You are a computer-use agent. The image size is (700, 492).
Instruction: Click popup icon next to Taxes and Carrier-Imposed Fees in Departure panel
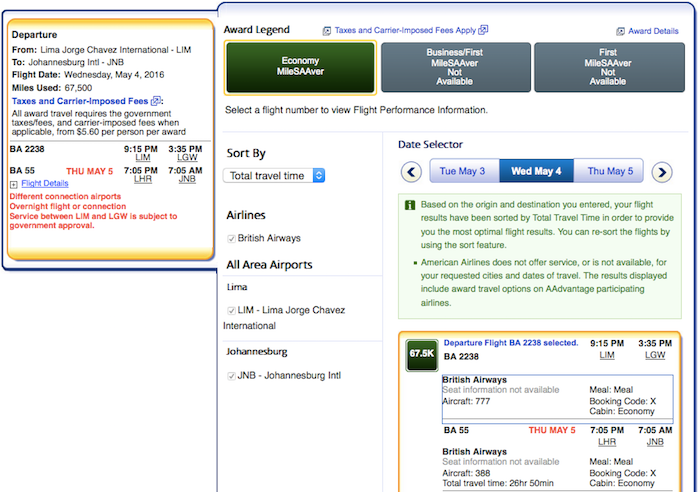(156, 101)
